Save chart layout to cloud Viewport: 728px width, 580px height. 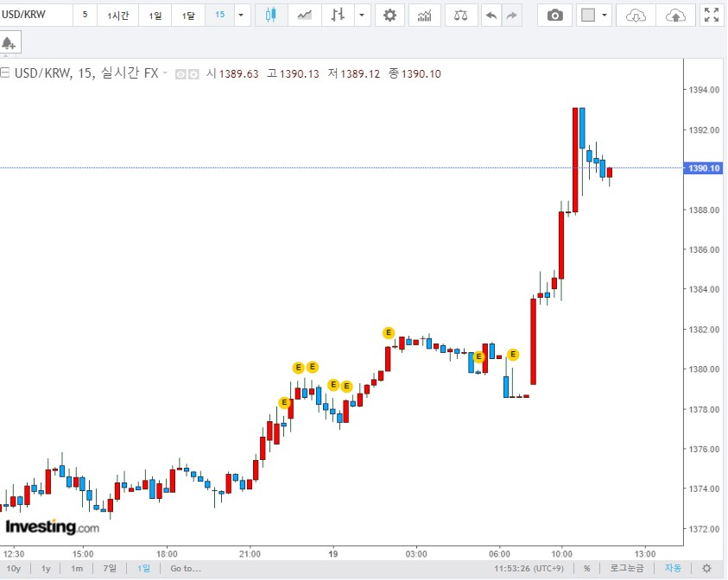pyautogui.click(x=675, y=16)
